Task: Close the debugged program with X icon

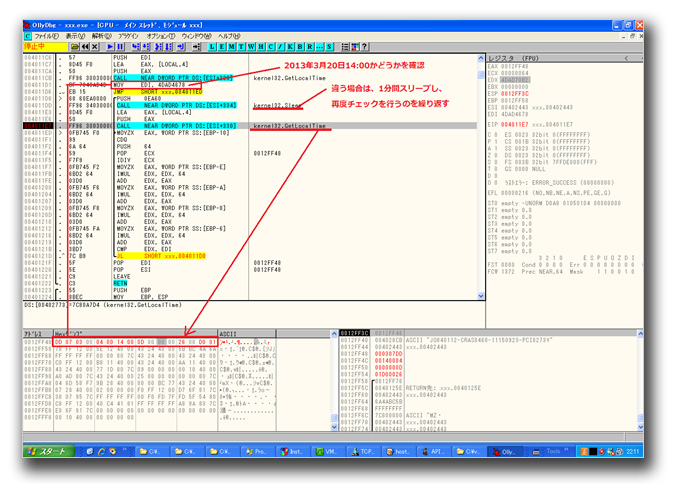Action: (93, 46)
